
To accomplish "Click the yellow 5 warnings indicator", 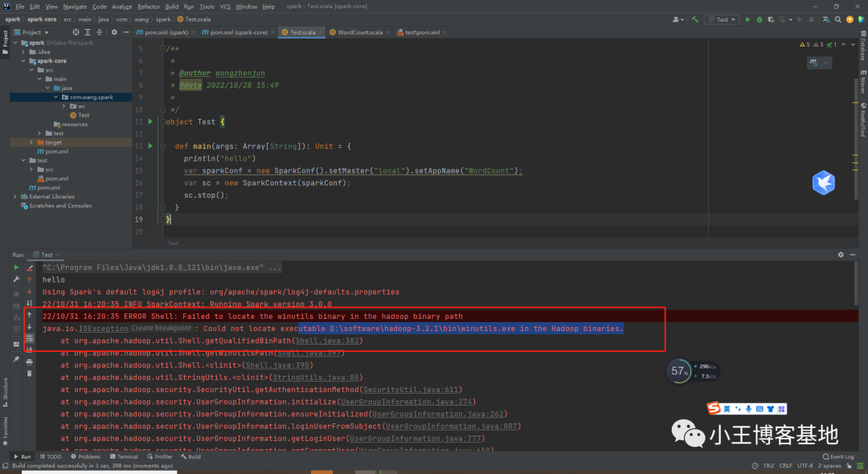I will pyautogui.click(x=805, y=44).
